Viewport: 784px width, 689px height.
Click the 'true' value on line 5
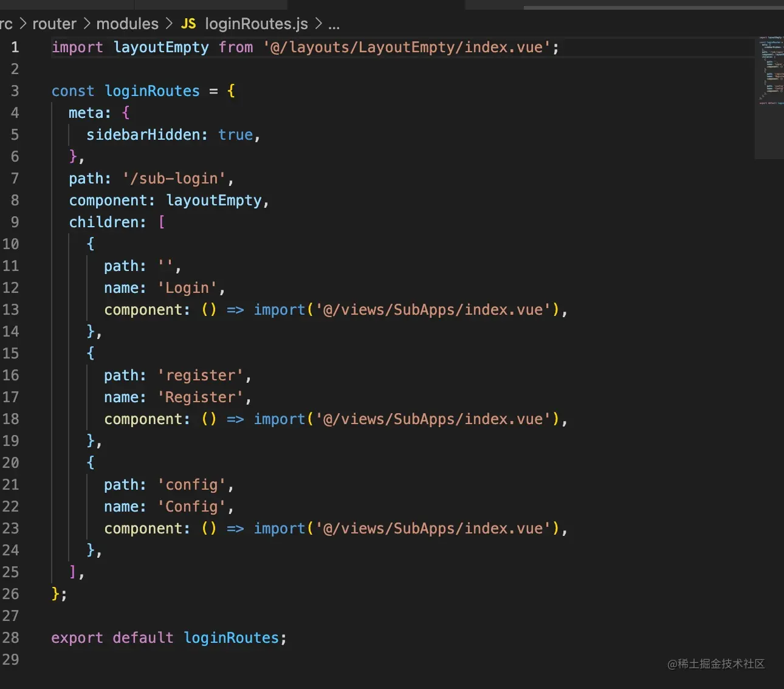pyautogui.click(x=235, y=135)
